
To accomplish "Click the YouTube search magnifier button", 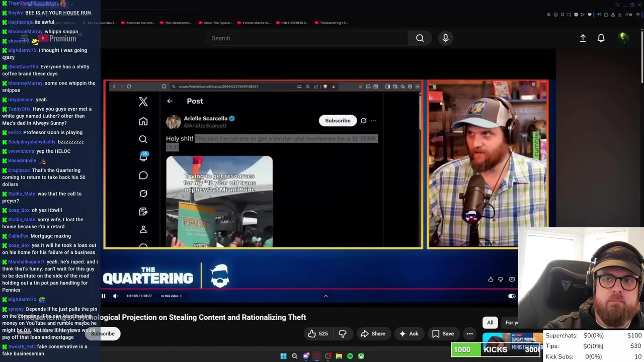I will tap(420, 38).
